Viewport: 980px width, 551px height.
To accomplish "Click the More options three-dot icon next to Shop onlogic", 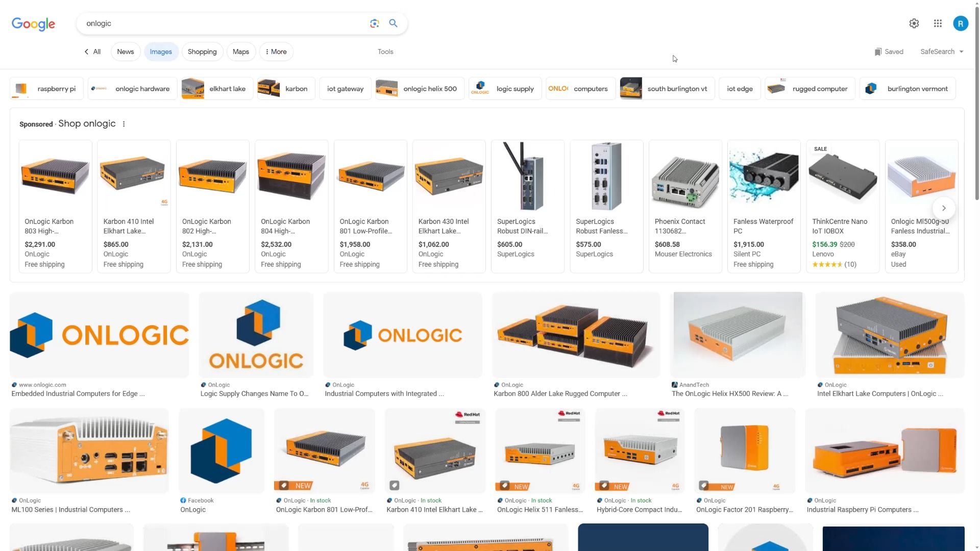I will pos(124,124).
